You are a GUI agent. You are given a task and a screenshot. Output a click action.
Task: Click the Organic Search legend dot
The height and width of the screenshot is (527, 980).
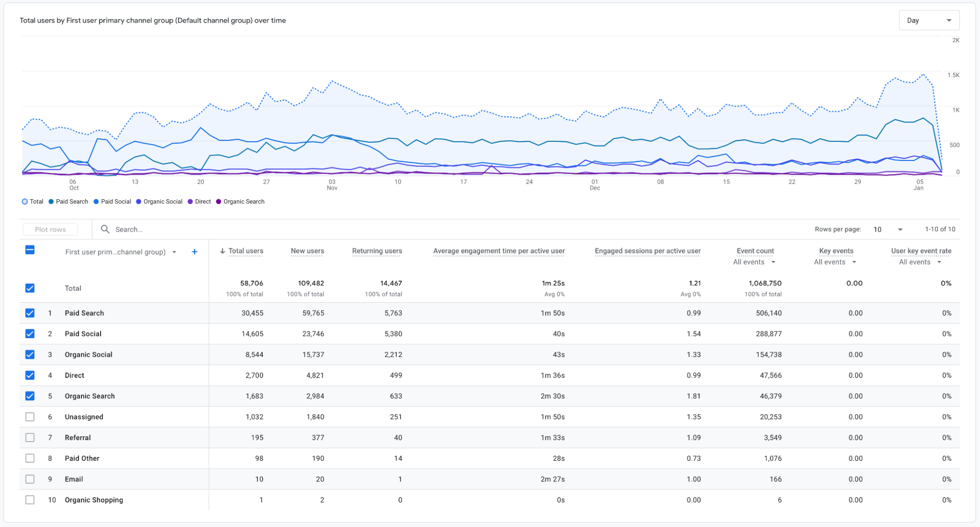[x=219, y=202]
